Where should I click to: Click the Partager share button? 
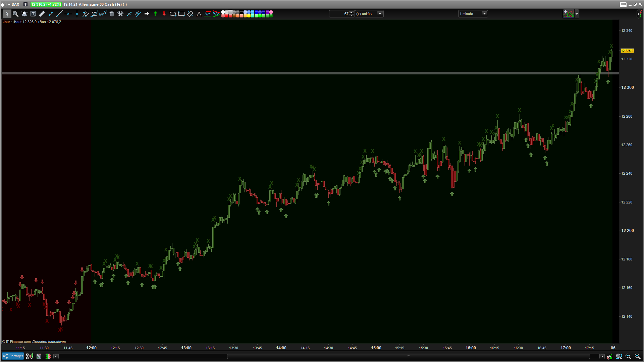pyautogui.click(x=13, y=356)
